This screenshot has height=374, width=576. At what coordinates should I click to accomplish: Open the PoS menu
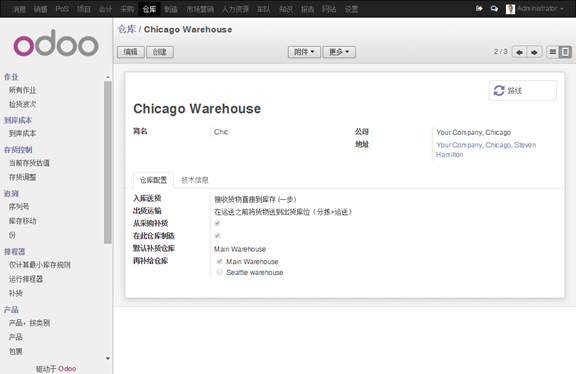62,9
